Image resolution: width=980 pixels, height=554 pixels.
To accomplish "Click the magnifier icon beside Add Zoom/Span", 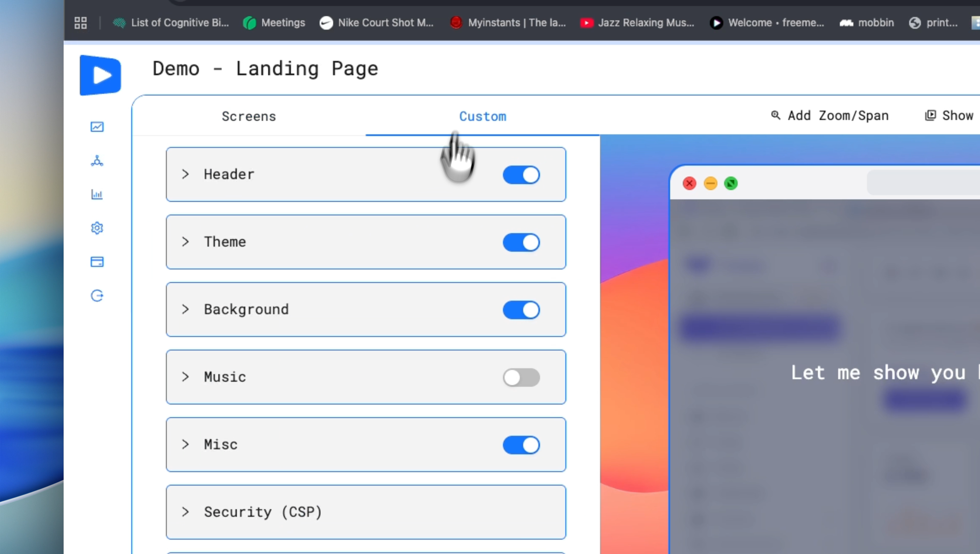I will pyautogui.click(x=775, y=115).
